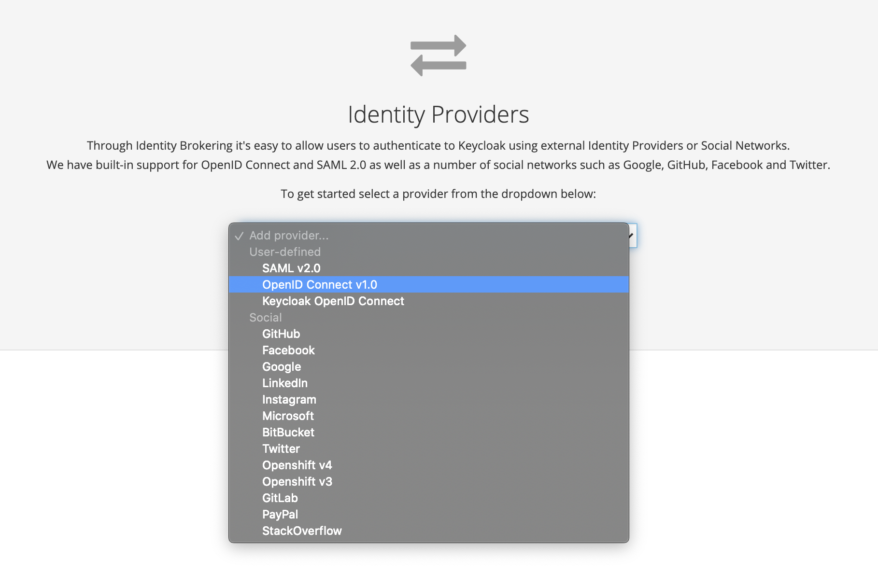878x588 pixels.
Task: Choose Twitter social provider
Action: (x=281, y=449)
